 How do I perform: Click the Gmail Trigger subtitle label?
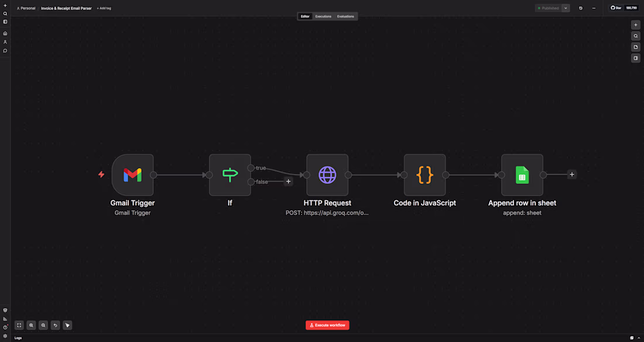132,213
